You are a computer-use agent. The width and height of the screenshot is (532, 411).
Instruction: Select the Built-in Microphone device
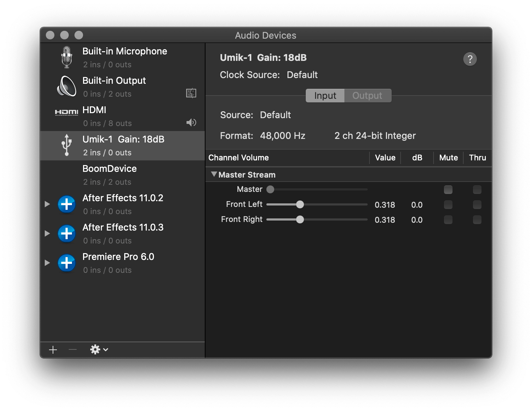pyautogui.click(x=123, y=58)
